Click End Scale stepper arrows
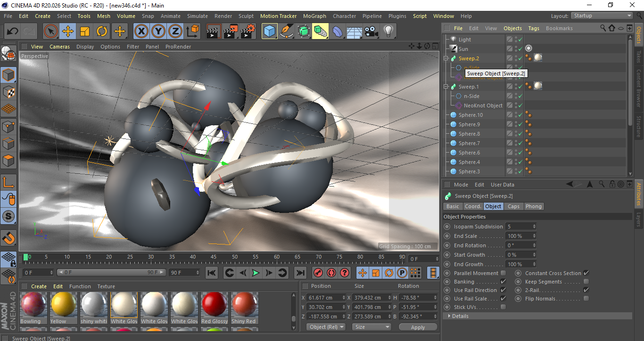The image size is (644, 341). click(x=534, y=236)
